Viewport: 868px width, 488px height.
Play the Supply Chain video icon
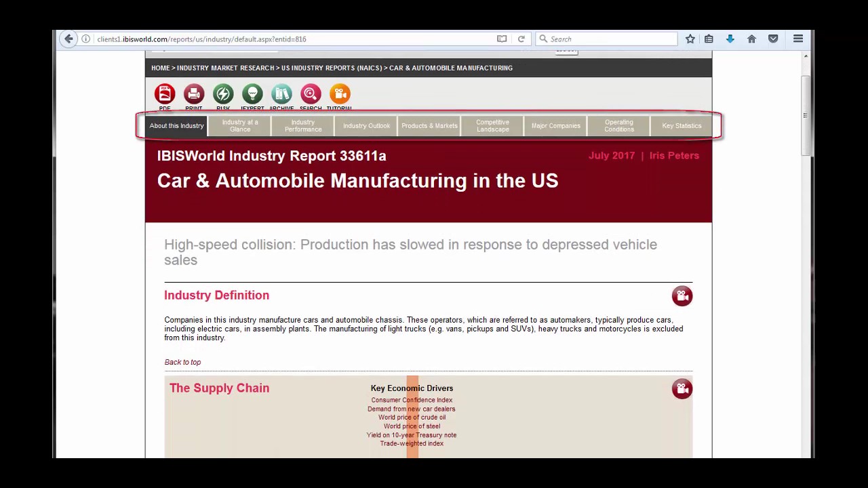[682, 388]
